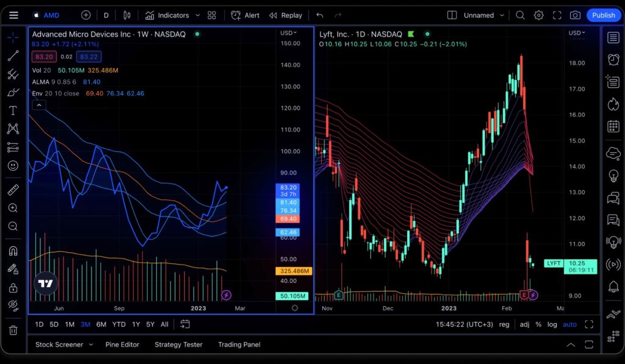This screenshot has width=625, height=364.
Task: Open the Strategy Tester tab
Action: click(x=178, y=344)
